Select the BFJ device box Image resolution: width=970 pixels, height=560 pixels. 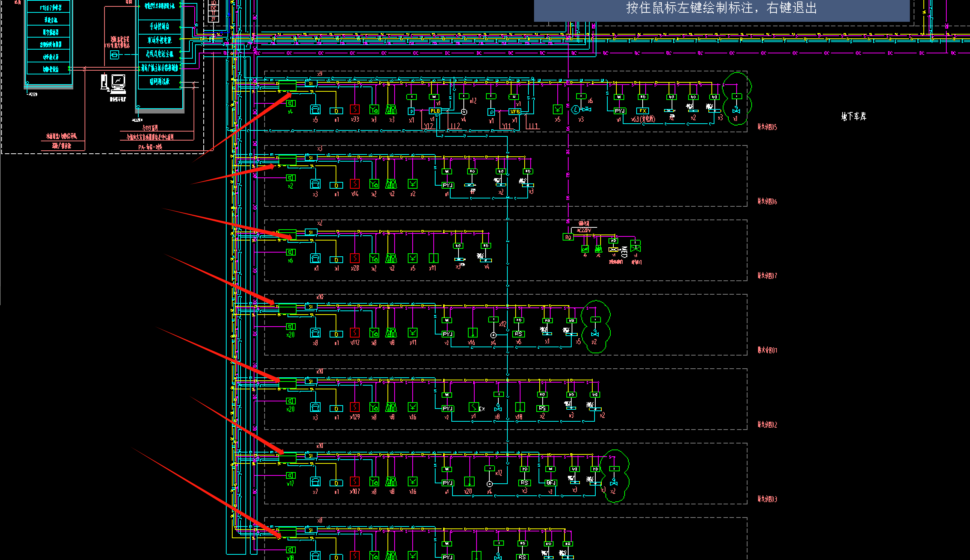pos(551,483)
